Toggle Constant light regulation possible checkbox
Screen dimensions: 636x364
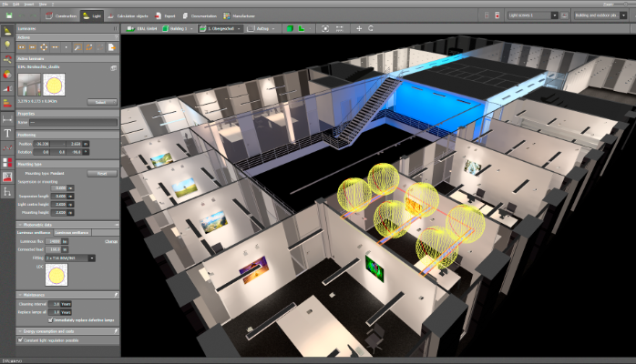(21, 340)
